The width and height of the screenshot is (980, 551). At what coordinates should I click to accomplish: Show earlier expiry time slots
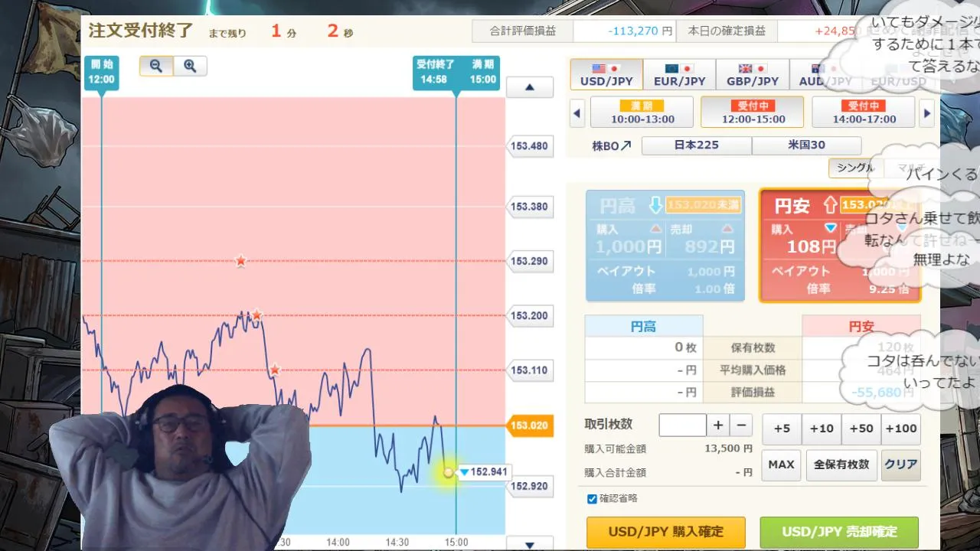(x=577, y=113)
